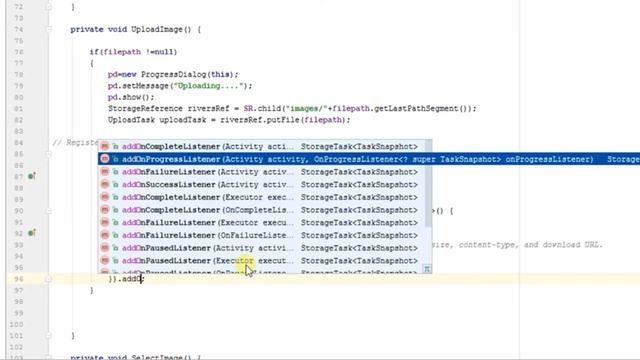The image size is (640, 360).
Task: Toggle the fold end marker on line 96
Action: pos(49,279)
